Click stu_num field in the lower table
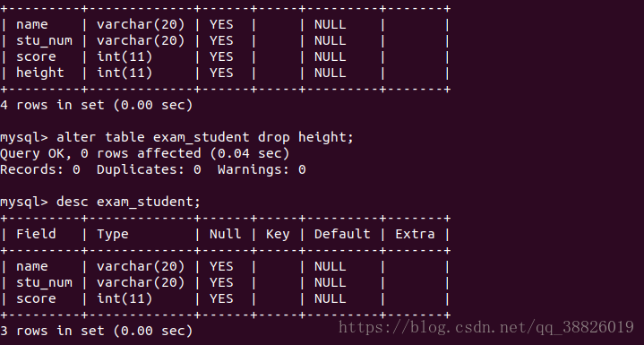The image size is (644, 345). coord(45,282)
